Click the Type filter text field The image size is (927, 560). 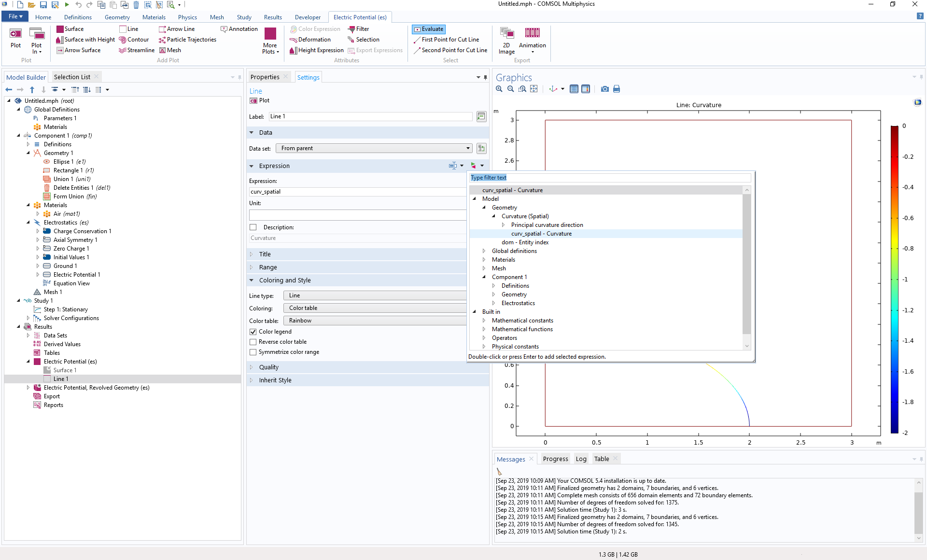click(610, 178)
